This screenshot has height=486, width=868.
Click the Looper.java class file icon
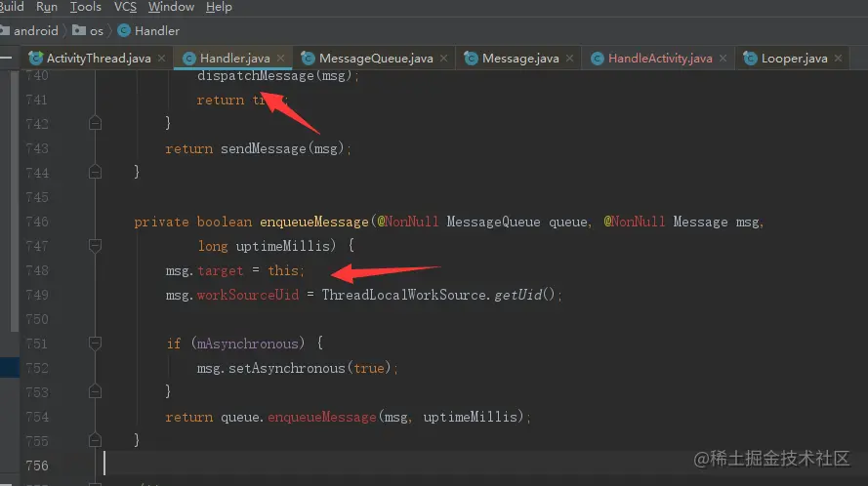(x=750, y=59)
